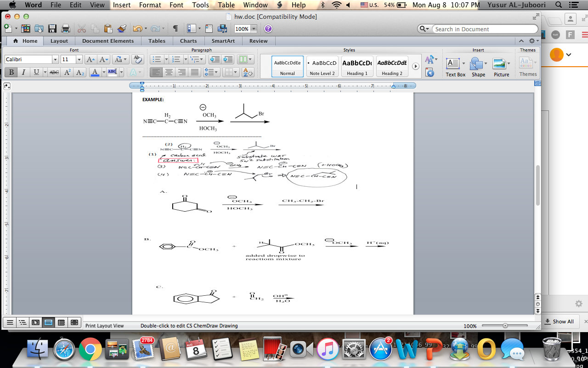
Task: Open the Calibri font name dropdown
Action: [x=55, y=59]
